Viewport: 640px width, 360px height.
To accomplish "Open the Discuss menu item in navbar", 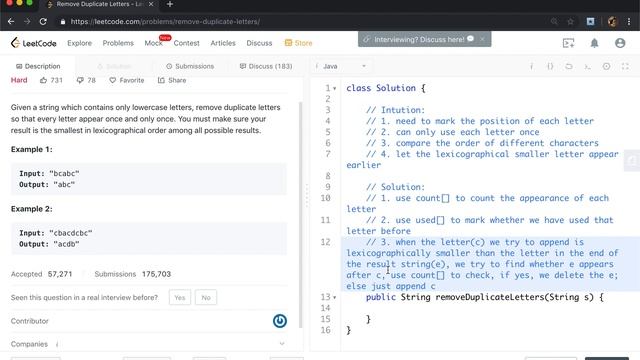I will (x=259, y=43).
